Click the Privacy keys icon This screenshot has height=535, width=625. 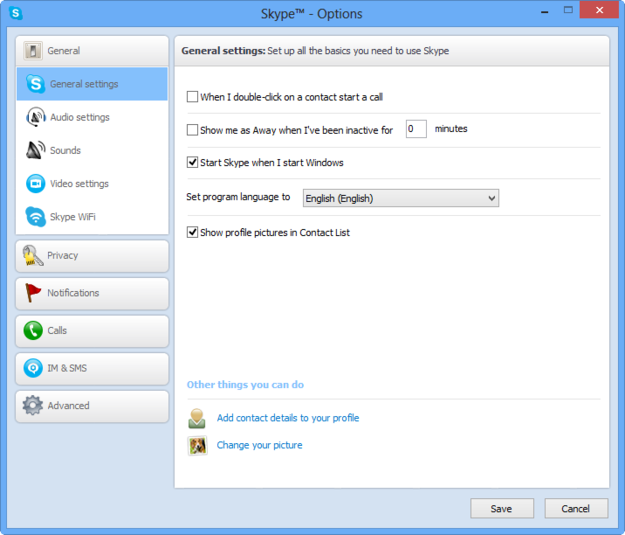point(33,256)
